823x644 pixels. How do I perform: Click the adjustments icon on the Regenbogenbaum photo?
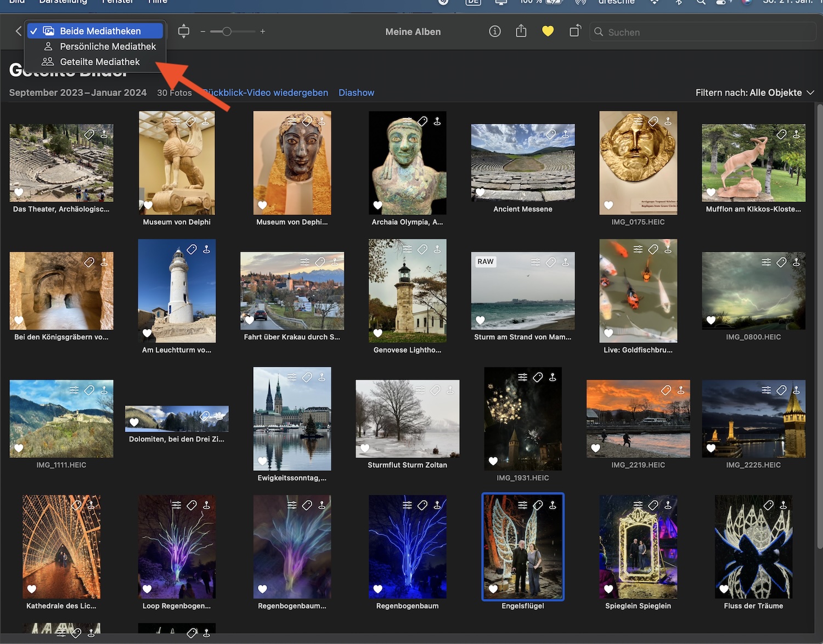click(407, 505)
